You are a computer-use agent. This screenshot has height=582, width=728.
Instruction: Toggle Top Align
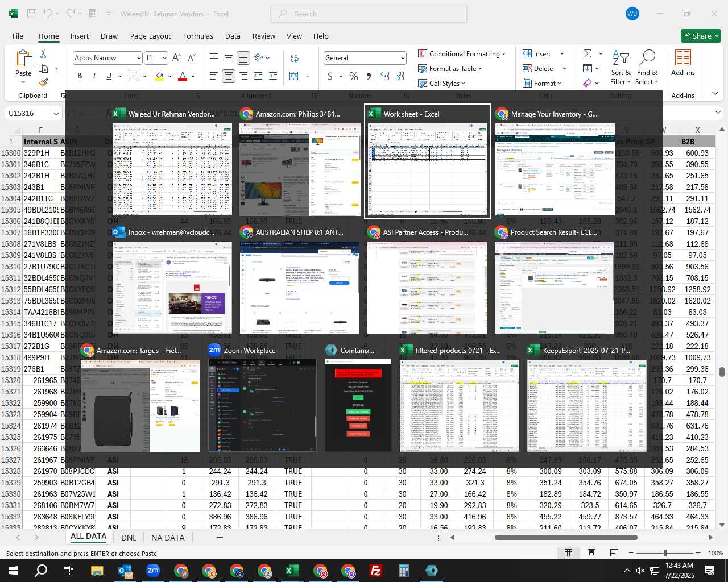[213, 58]
